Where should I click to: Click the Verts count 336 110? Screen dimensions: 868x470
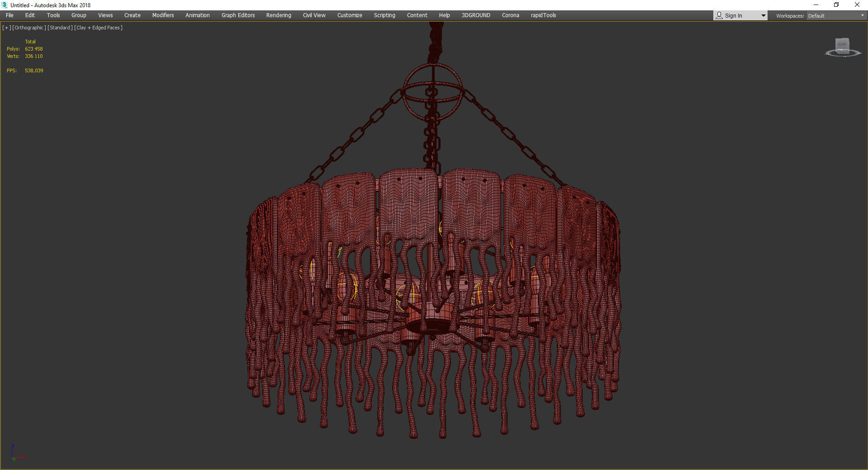[34, 56]
